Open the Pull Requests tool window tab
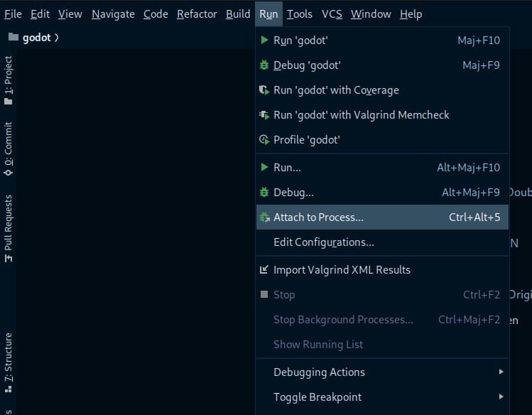This screenshot has width=532, height=415. [x=9, y=228]
